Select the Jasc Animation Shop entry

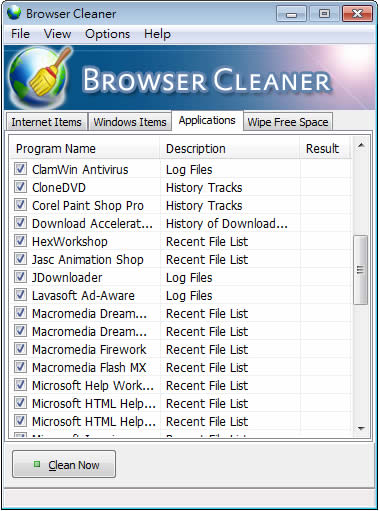click(88, 260)
